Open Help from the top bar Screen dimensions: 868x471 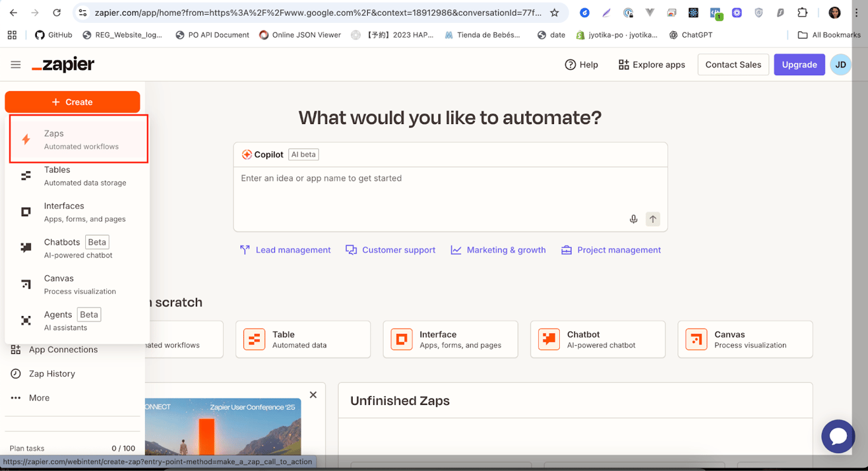click(581, 64)
